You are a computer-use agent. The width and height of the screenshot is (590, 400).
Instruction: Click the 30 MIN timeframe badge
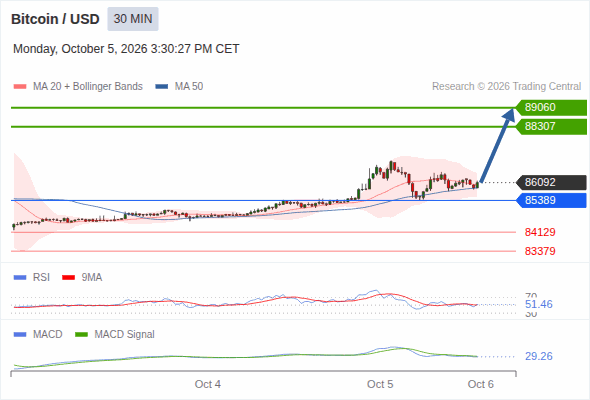point(133,19)
